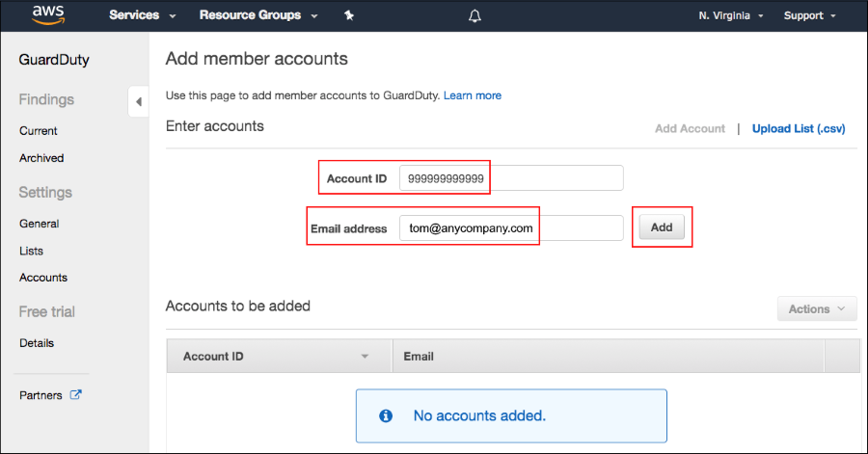Follow the Learn more link

click(473, 95)
